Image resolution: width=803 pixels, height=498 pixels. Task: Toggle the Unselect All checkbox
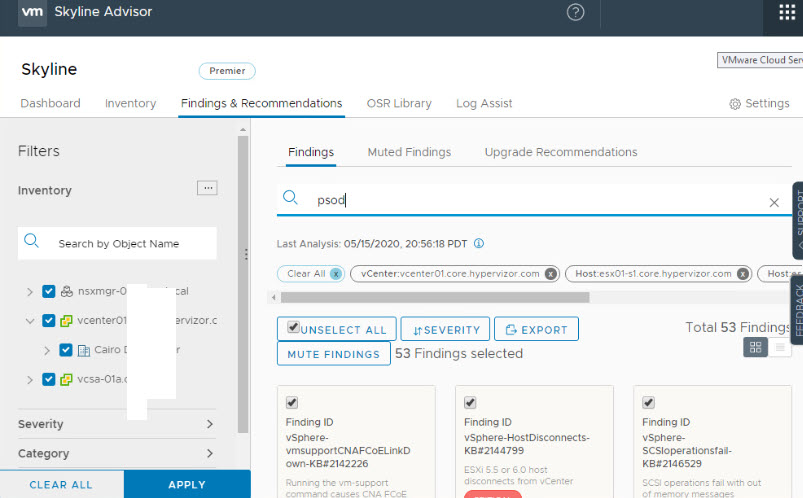coord(293,327)
